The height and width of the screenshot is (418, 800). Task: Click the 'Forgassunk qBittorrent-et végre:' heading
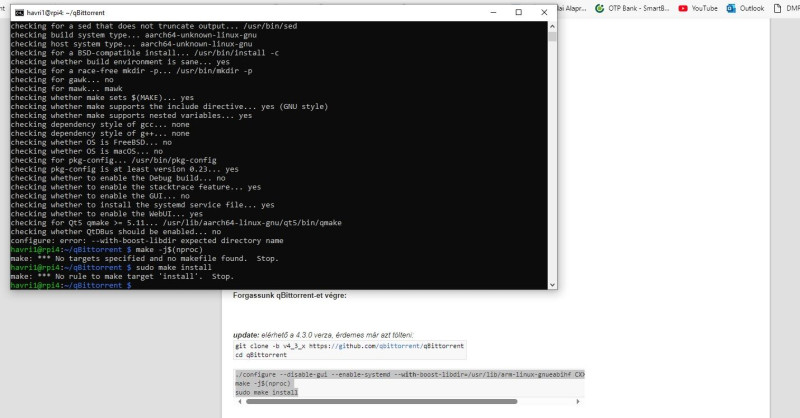290,295
